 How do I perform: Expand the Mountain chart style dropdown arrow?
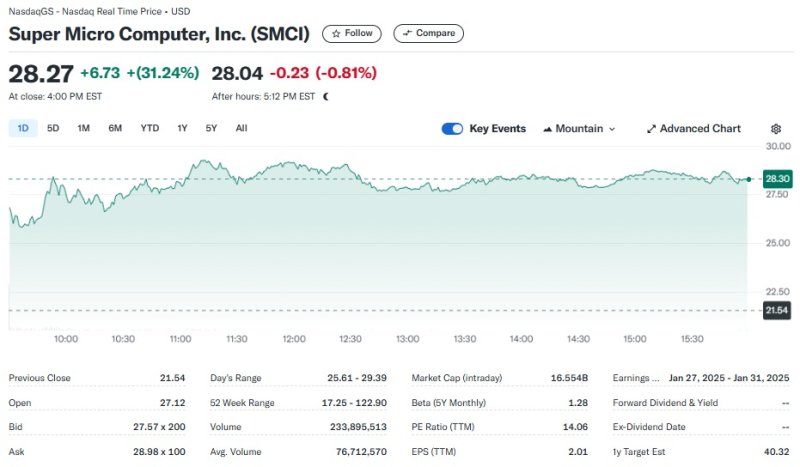coord(612,129)
